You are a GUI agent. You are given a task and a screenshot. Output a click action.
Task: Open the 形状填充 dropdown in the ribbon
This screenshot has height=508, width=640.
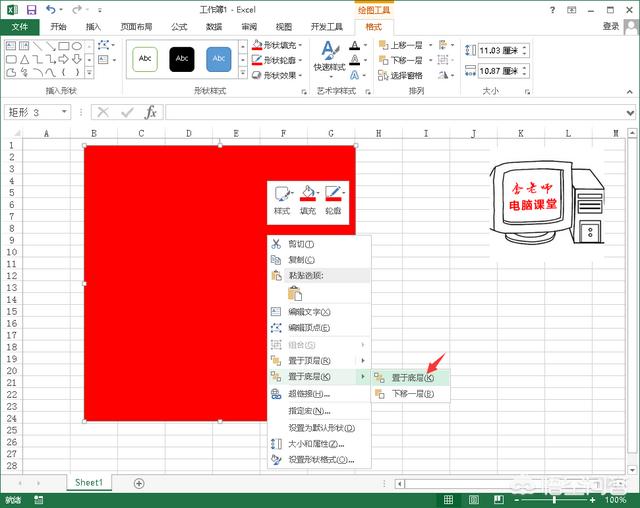click(279, 45)
